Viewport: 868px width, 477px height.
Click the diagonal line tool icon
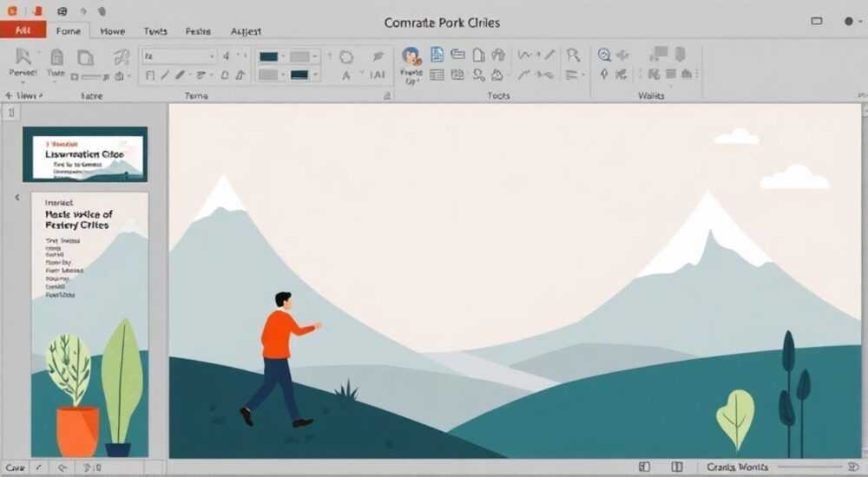pyautogui.click(x=165, y=75)
